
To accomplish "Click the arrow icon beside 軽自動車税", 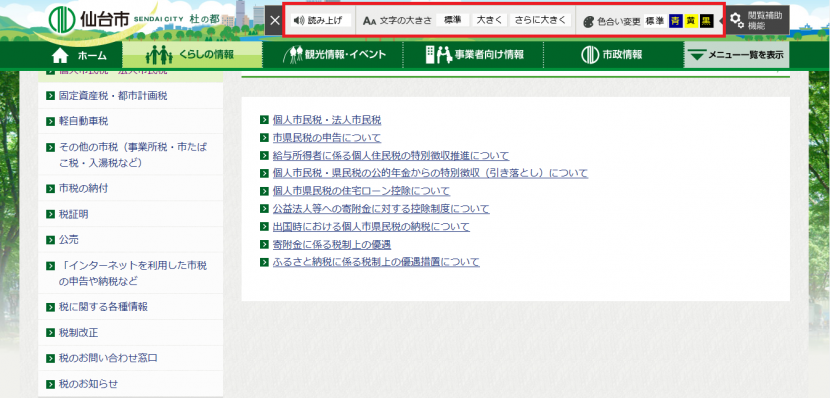I will pyautogui.click(x=50, y=122).
